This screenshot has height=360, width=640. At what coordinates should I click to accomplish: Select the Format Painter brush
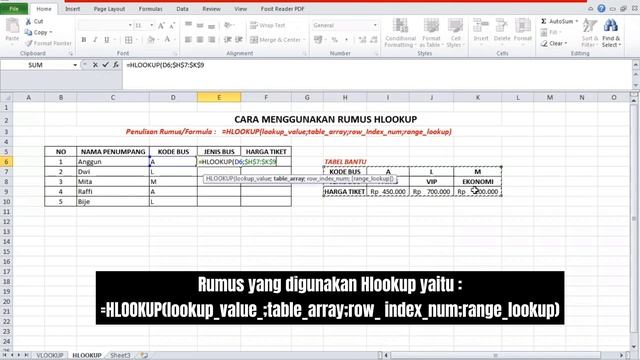(28, 43)
